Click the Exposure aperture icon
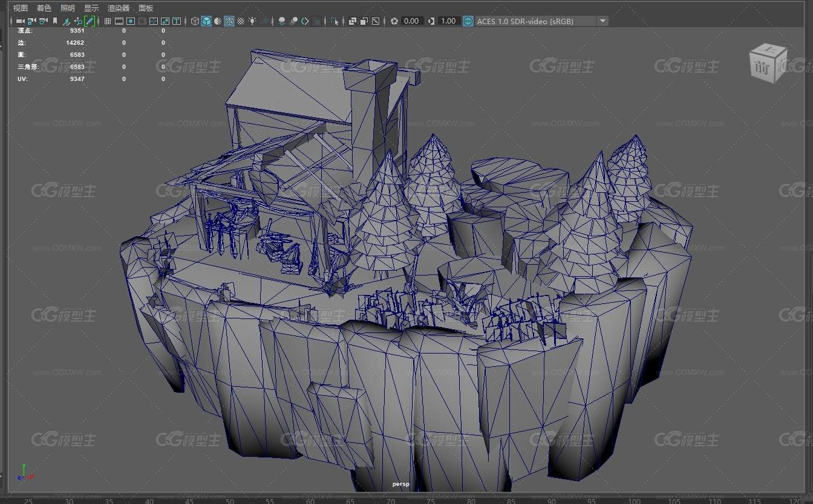Image resolution: width=813 pixels, height=504 pixels. [394, 21]
